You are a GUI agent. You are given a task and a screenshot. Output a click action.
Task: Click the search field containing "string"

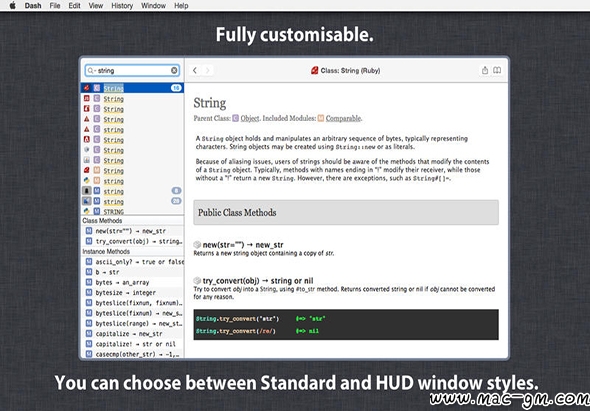point(132,70)
